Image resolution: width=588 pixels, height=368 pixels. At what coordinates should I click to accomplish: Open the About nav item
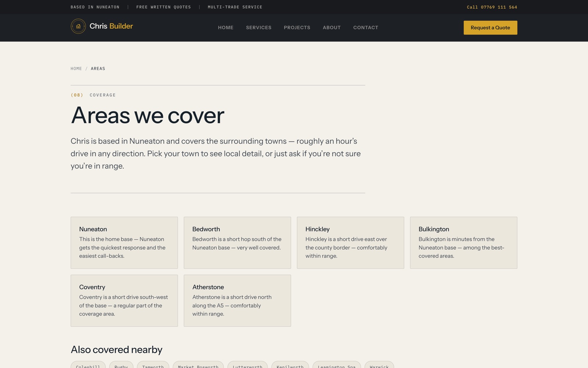(x=332, y=28)
